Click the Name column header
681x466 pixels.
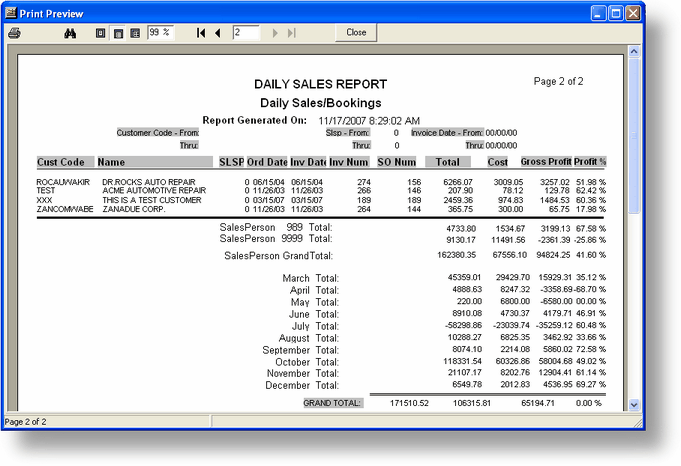click(x=154, y=162)
